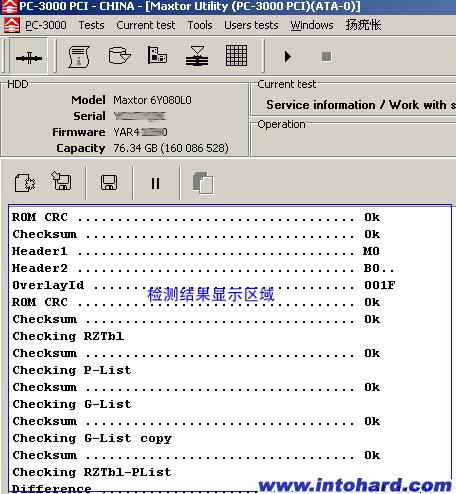Open the grid map icon
Screen dimensions: 456x494
[236, 56]
